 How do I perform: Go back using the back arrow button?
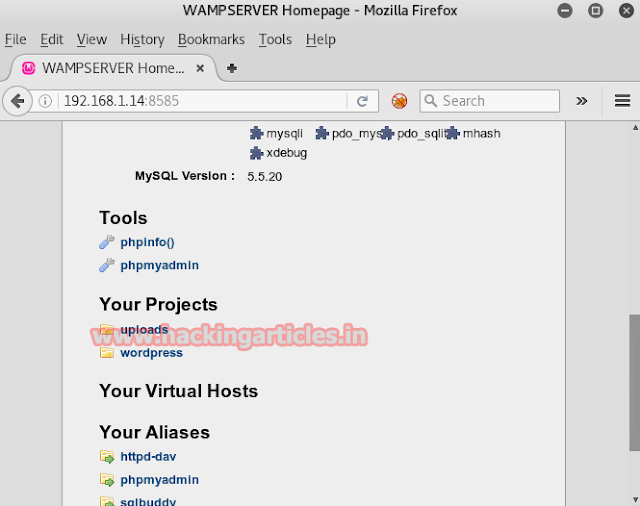coord(18,101)
